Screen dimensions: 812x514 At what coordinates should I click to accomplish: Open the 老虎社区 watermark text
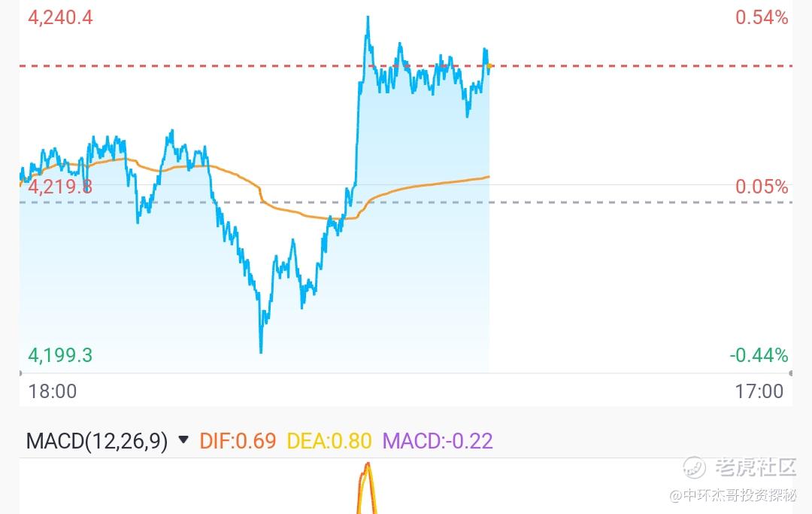click(756, 467)
